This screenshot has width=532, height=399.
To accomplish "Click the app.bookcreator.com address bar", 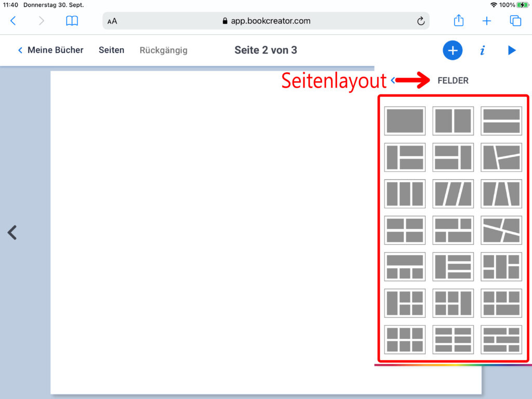I will [x=266, y=21].
